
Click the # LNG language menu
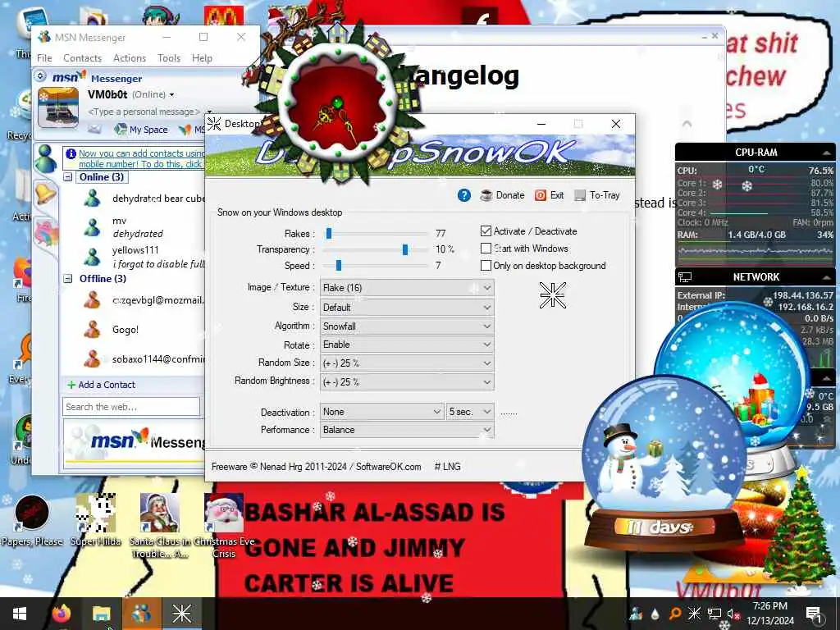(447, 467)
